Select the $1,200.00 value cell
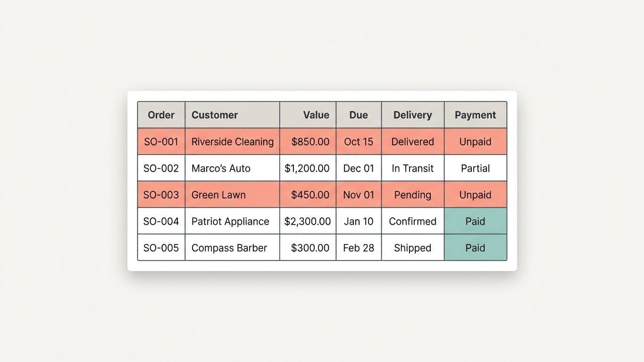 click(x=308, y=168)
